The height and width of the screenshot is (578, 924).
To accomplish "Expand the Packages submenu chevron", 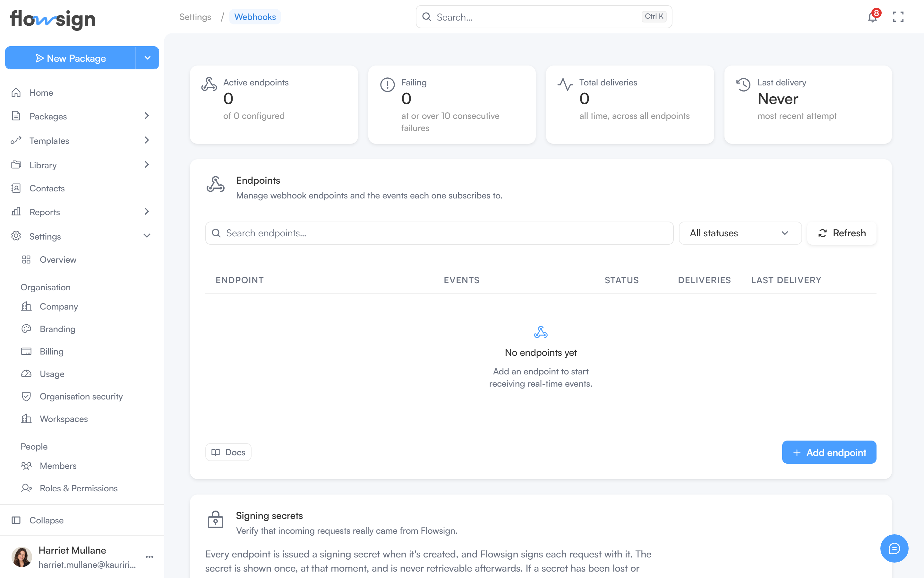I will tap(147, 116).
